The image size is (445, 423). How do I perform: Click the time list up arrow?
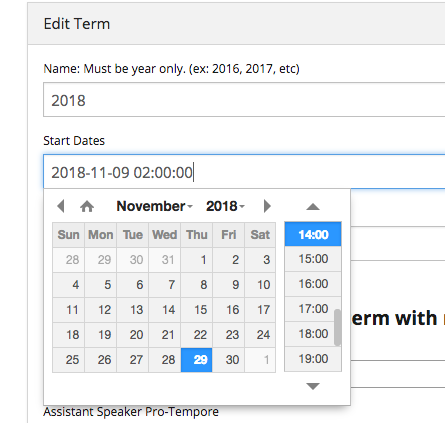[x=313, y=207]
